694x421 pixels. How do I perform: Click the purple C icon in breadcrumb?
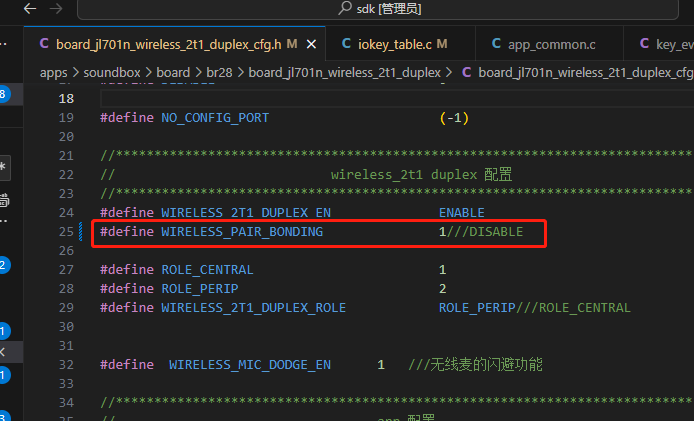click(x=467, y=72)
